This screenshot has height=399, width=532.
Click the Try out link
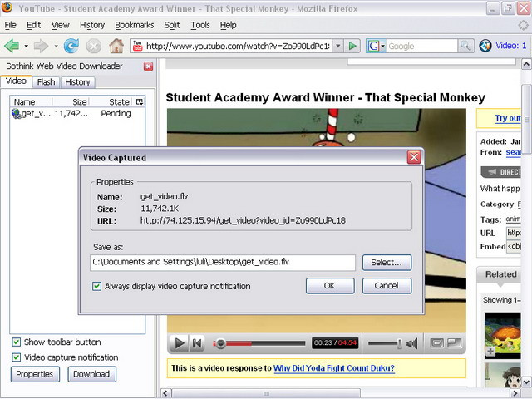[x=508, y=118]
